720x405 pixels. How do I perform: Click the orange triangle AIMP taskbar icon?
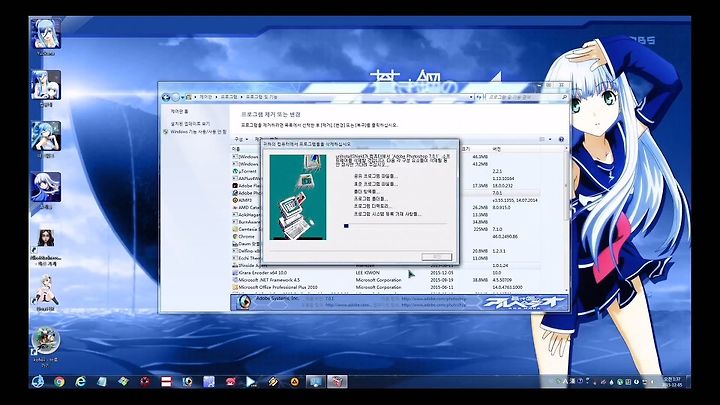294,382
